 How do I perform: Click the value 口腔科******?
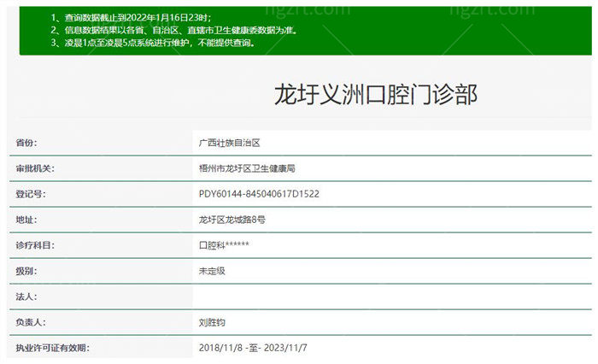click(x=224, y=245)
